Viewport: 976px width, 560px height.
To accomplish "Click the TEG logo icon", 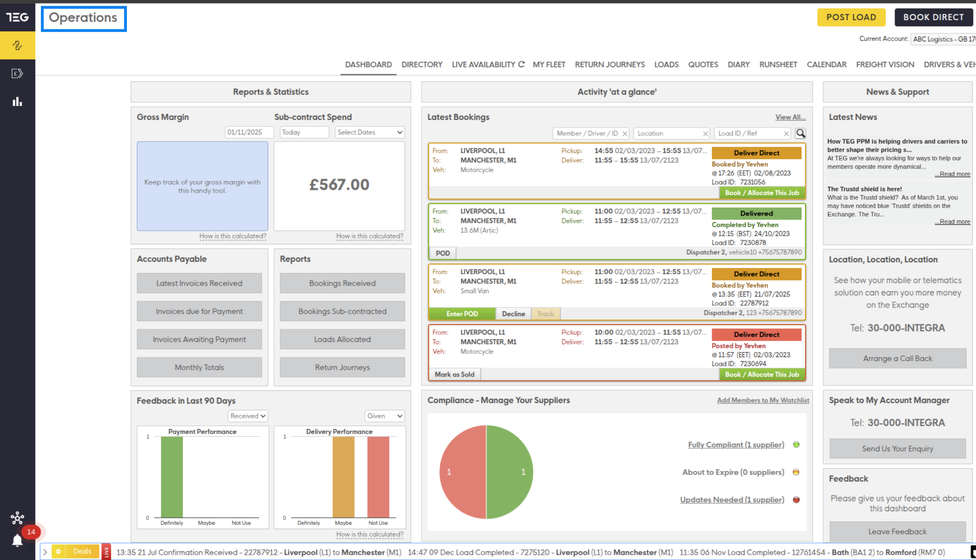I will click(x=17, y=17).
